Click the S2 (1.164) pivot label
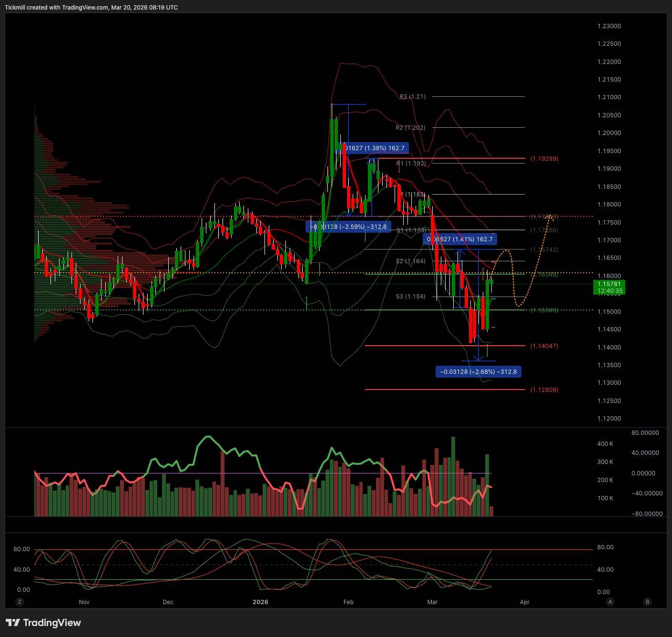Viewport: 672px width, 637px height. pyautogui.click(x=410, y=261)
